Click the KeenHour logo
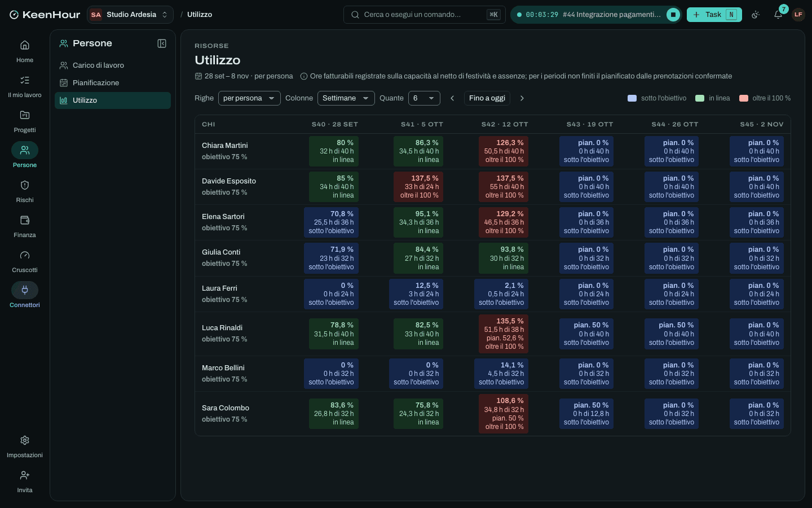 coord(45,15)
